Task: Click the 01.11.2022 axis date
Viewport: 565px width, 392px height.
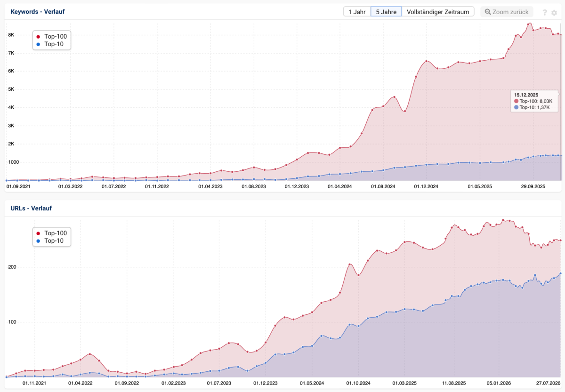Action: [x=157, y=186]
